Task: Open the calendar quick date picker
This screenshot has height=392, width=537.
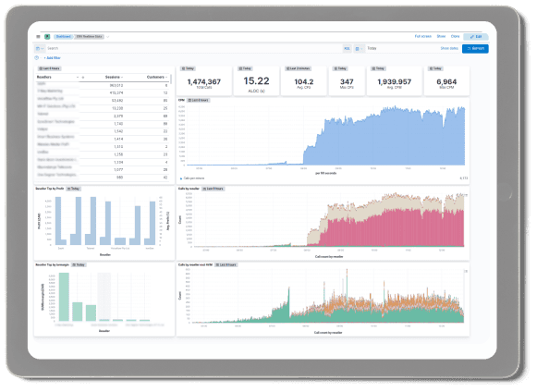Action: coord(359,49)
